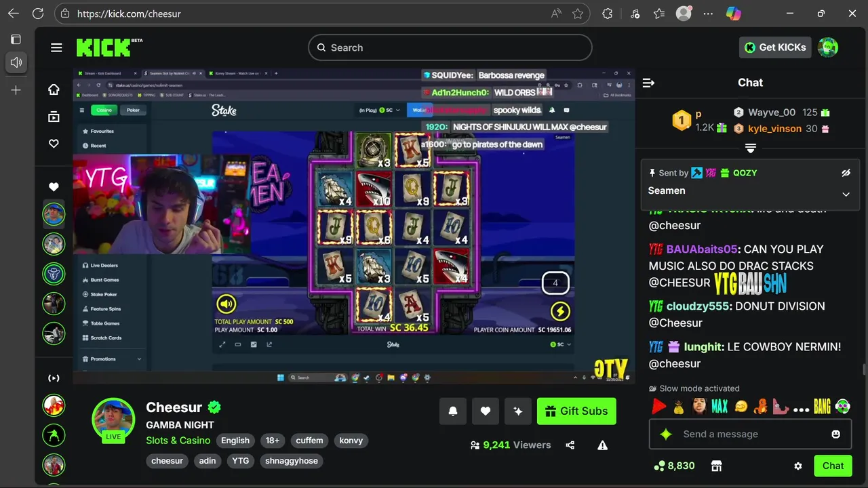Open your profile avatar menu
868x488 pixels.
[x=828, y=47]
